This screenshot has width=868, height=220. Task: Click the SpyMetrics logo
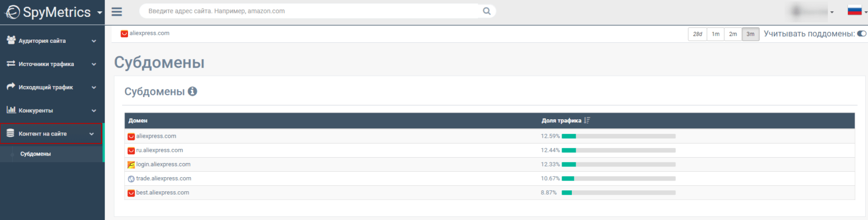point(48,12)
